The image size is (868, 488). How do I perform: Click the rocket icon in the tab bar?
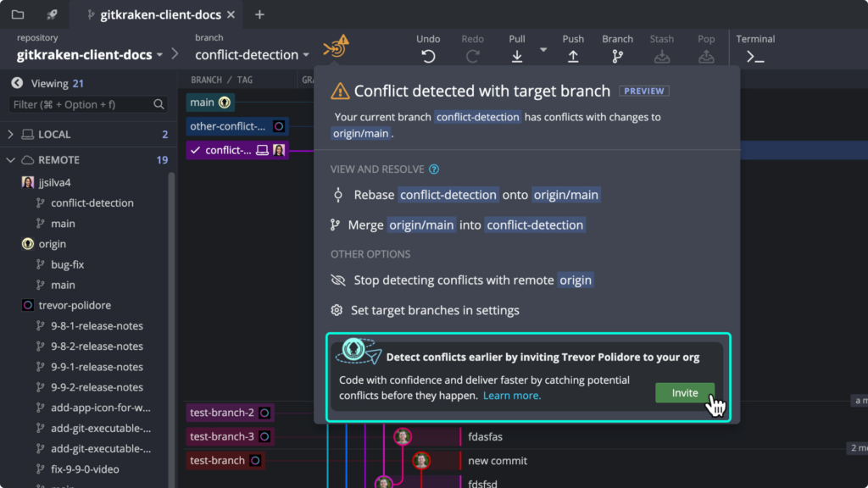(x=53, y=14)
